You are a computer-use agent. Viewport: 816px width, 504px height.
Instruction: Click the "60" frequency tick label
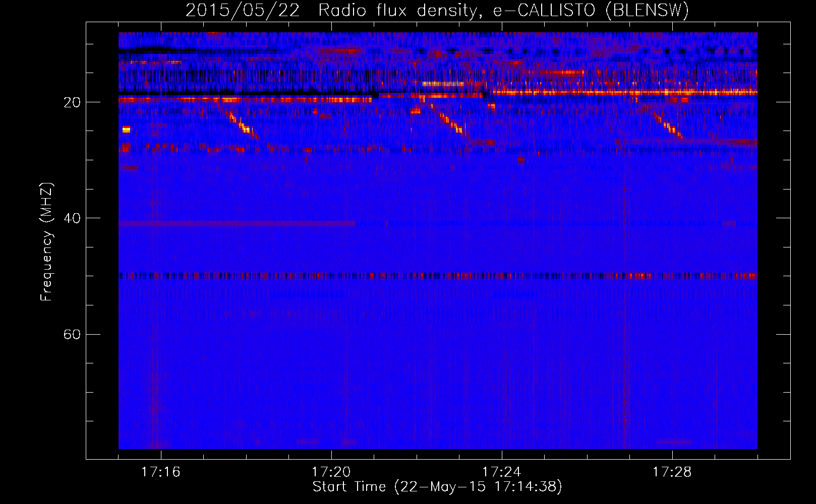72,334
